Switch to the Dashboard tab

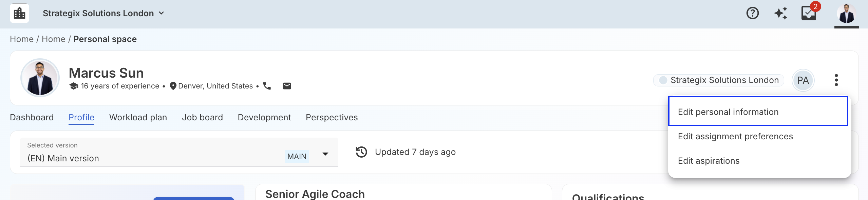click(x=32, y=117)
